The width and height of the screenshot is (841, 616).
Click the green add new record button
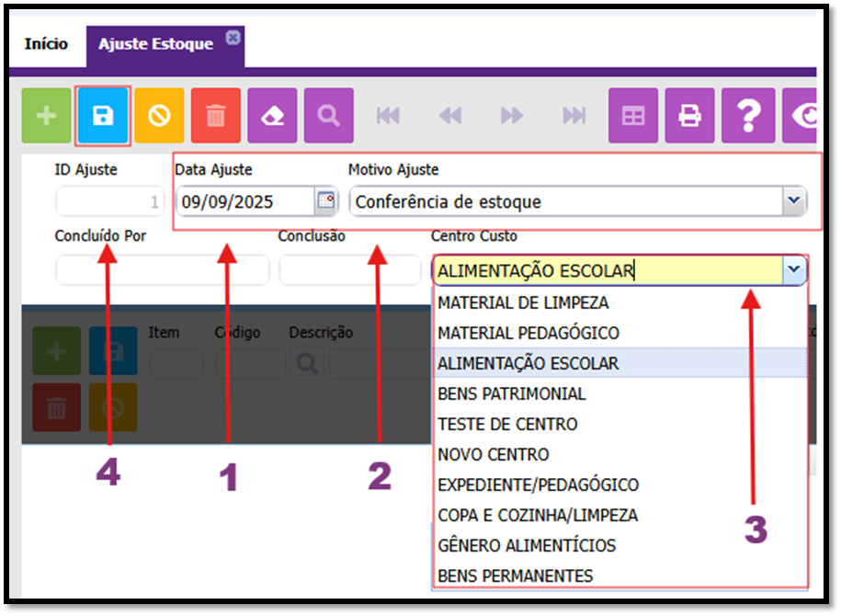(x=45, y=116)
